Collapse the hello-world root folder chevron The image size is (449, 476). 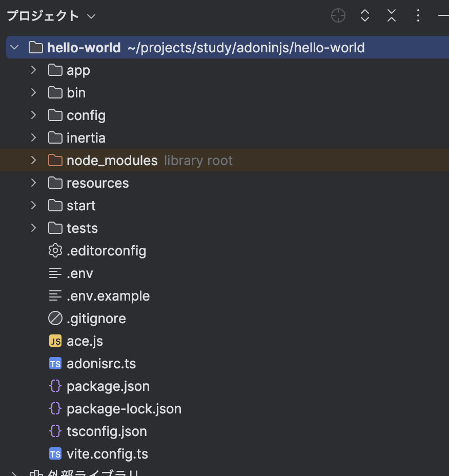(14, 47)
